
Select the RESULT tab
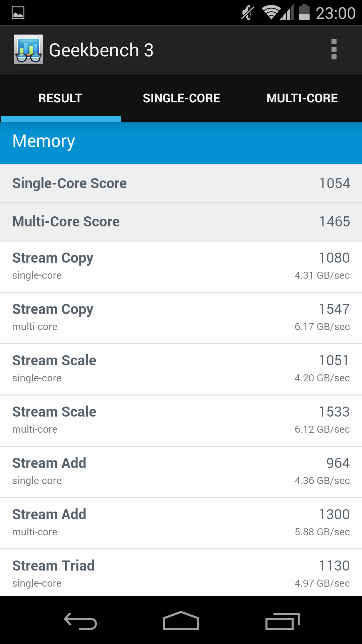pos(60,98)
